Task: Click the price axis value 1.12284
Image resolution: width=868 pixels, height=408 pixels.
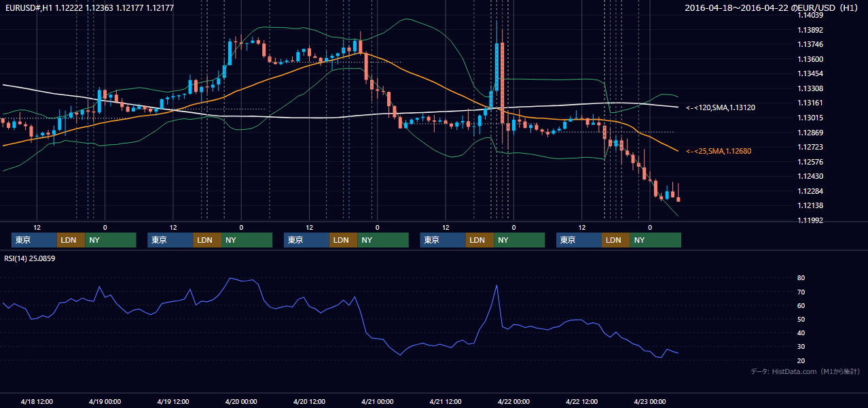Action: [810, 191]
